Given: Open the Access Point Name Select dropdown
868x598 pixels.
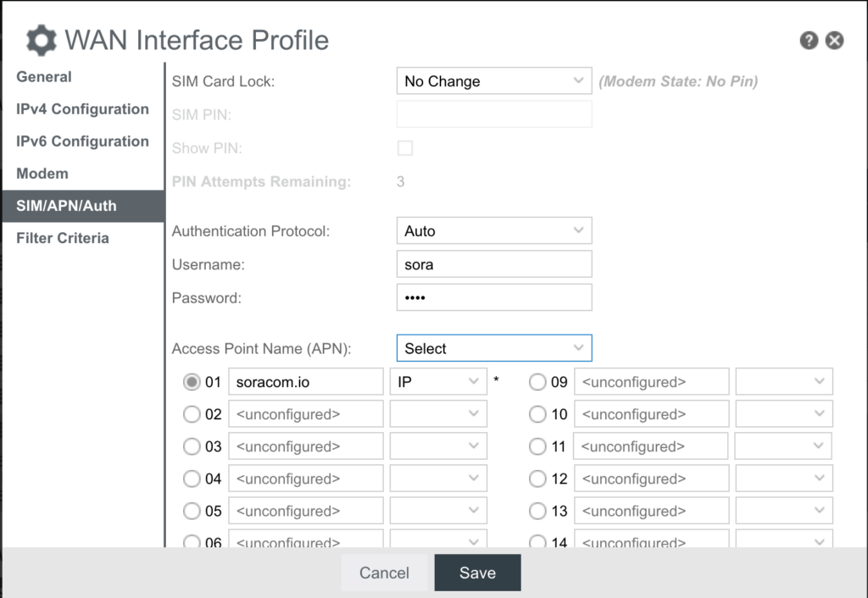Looking at the screenshot, I should (x=493, y=348).
